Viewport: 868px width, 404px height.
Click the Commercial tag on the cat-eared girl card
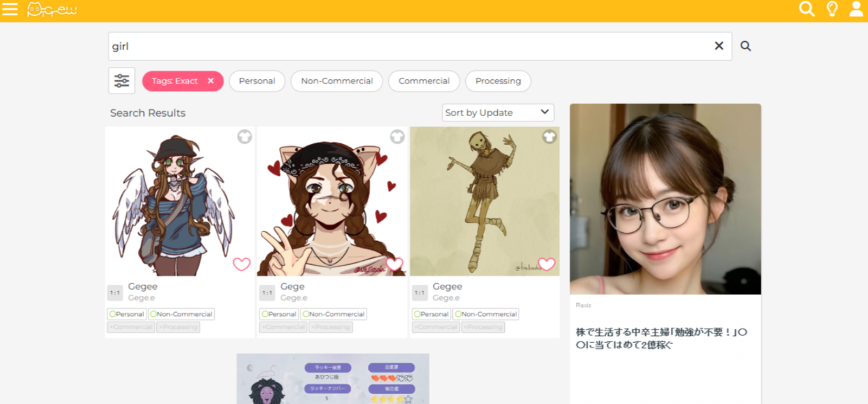point(283,327)
